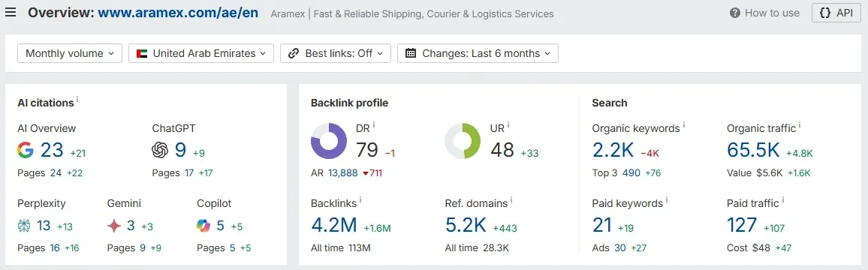Click info icon next to Paid traffic

click(784, 200)
